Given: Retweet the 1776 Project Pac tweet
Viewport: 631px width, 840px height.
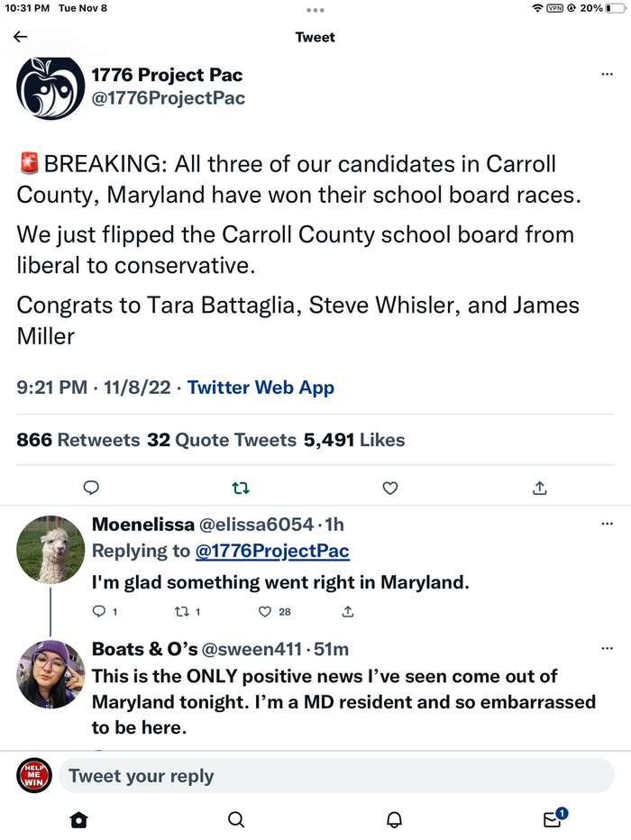Looking at the screenshot, I should coord(241,488).
